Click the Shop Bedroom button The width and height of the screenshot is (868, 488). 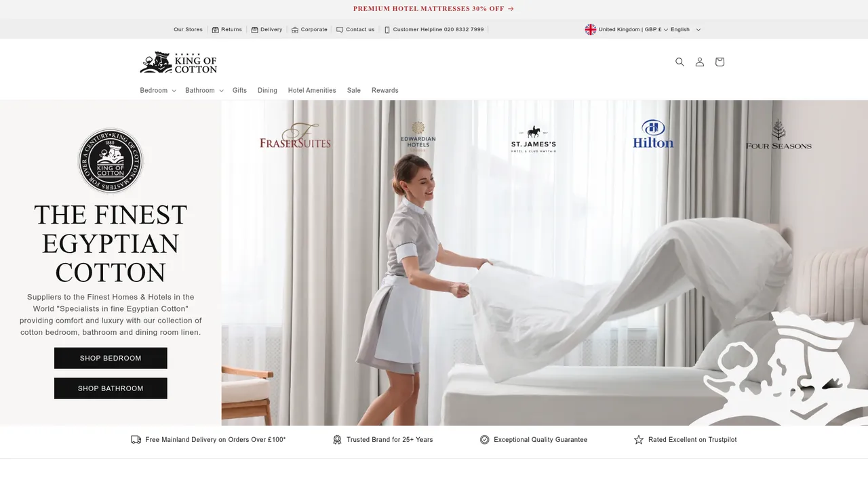(x=111, y=358)
